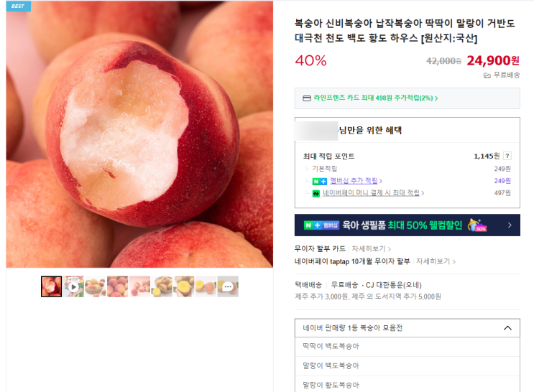Collapse the 네이버 판매량 1등 복숭아 모음전 dropdown

[507, 328]
